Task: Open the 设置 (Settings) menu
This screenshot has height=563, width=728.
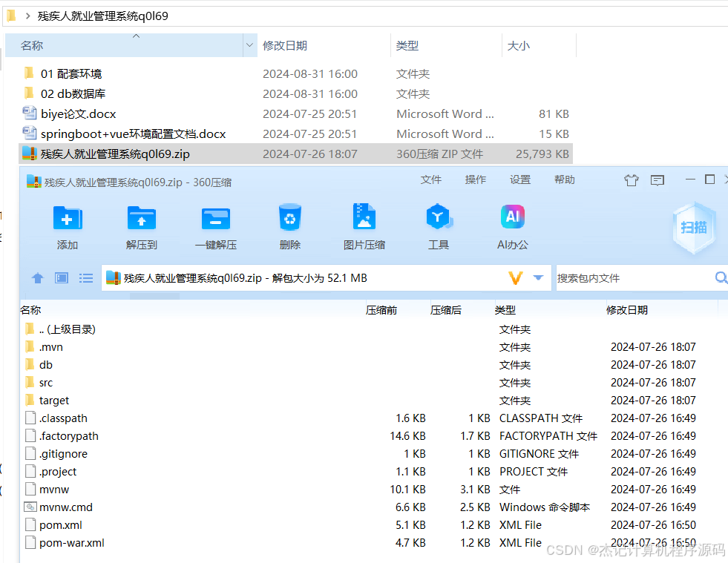Action: [520, 179]
